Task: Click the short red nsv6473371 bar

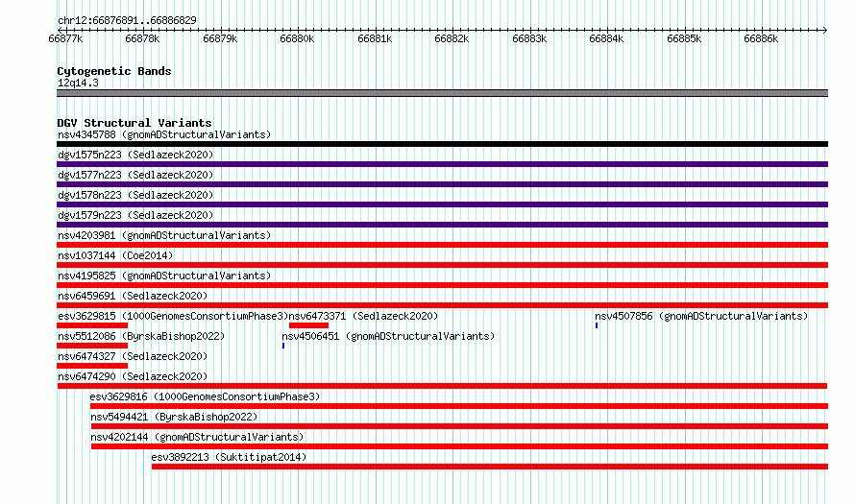Action: (308, 325)
